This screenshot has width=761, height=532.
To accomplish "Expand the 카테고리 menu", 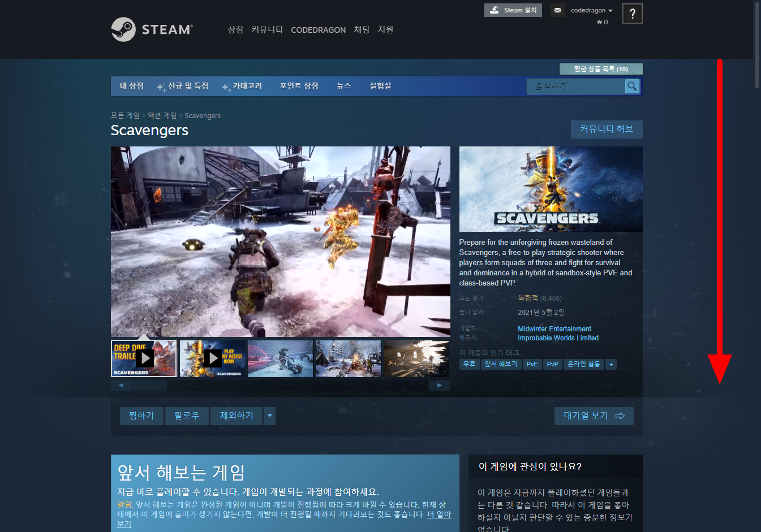I will tap(242, 86).
